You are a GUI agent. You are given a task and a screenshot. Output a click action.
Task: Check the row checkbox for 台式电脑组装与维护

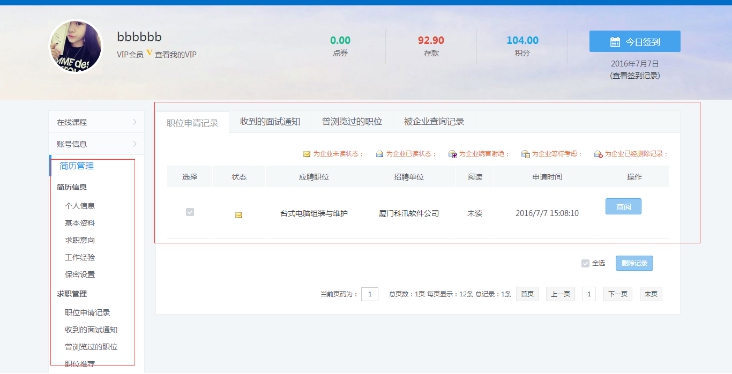(x=190, y=212)
